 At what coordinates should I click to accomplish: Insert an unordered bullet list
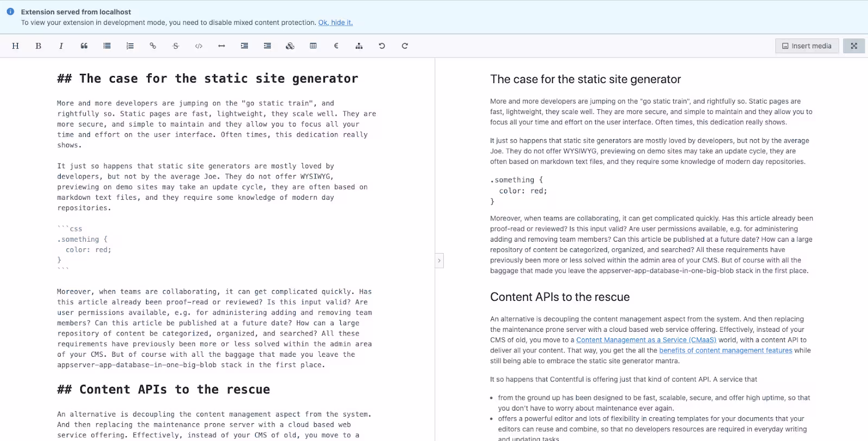coord(107,46)
